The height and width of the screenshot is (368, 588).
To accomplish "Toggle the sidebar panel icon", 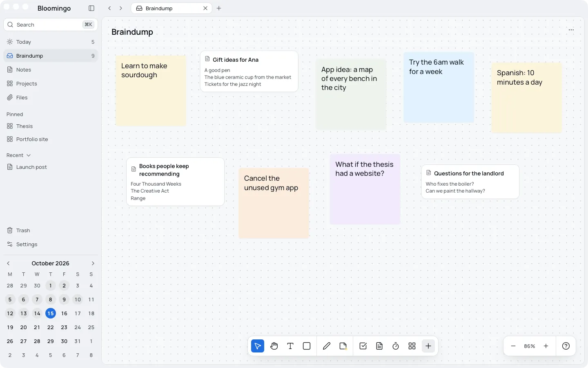I will click(x=91, y=8).
